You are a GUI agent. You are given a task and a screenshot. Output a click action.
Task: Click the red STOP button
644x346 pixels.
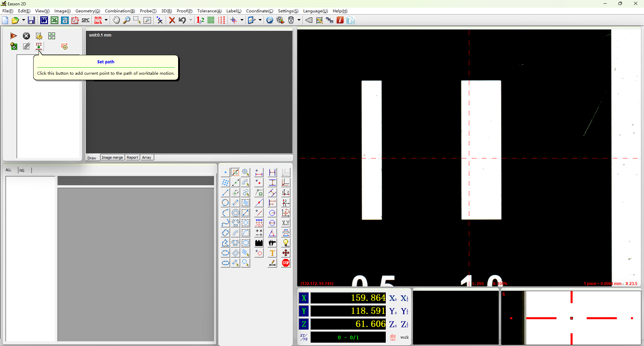(x=286, y=263)
